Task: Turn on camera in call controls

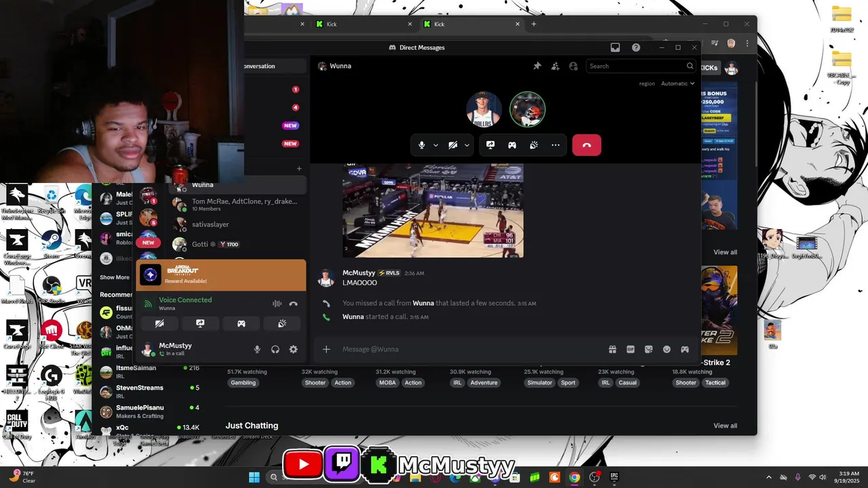Action: pyautogui.click(x=453, y=145)
